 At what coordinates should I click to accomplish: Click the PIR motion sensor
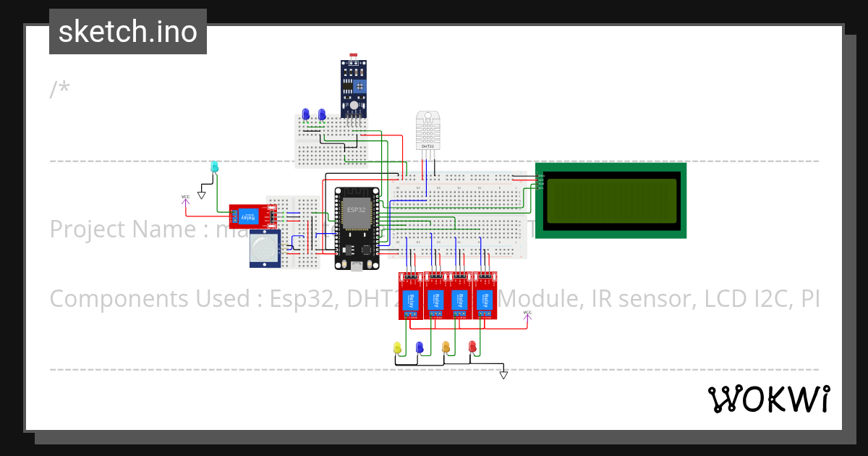265,250
